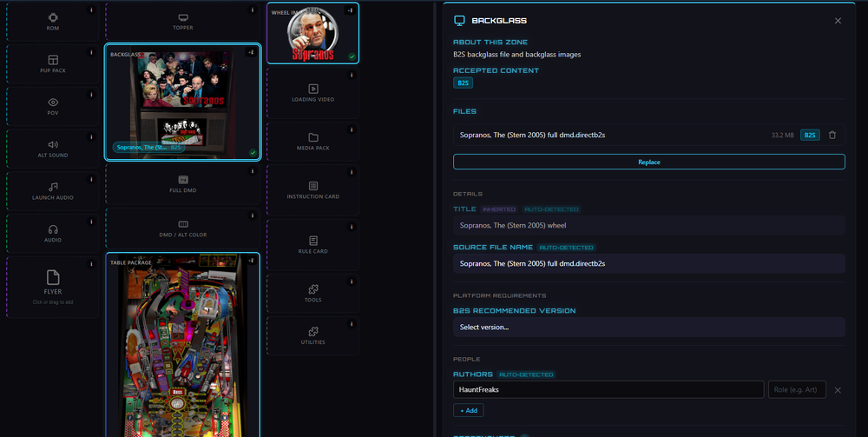Viewport: 868px width, 437px height.
Task: Select the Tools puzzle icon
Action: pos(312,289)
